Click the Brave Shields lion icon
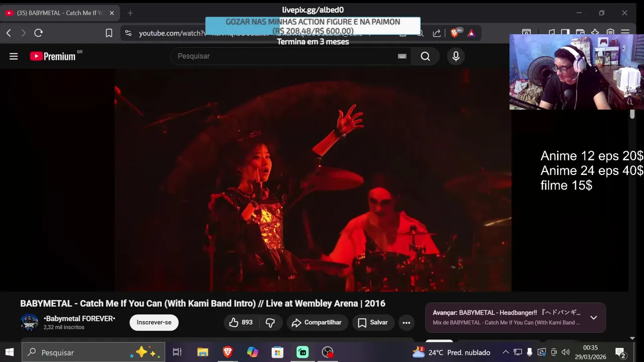The width and height of the screenshot is (644, 362). point(455,33)
